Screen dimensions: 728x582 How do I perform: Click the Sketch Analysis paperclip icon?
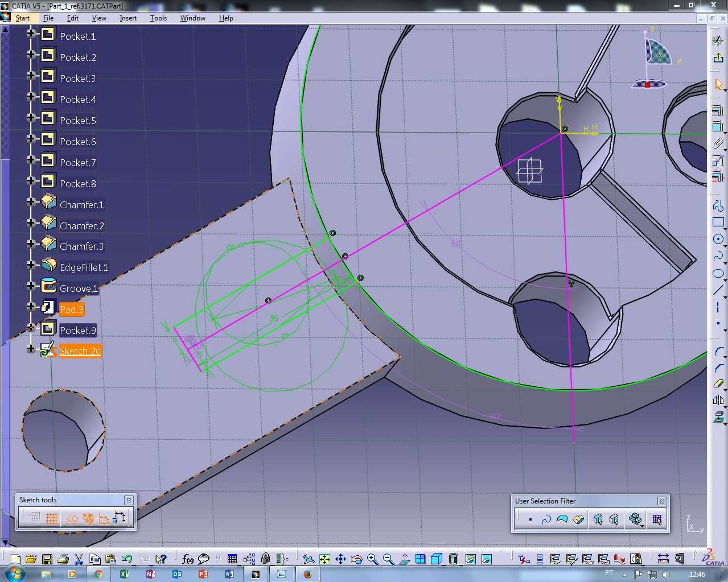coord(718,143)
